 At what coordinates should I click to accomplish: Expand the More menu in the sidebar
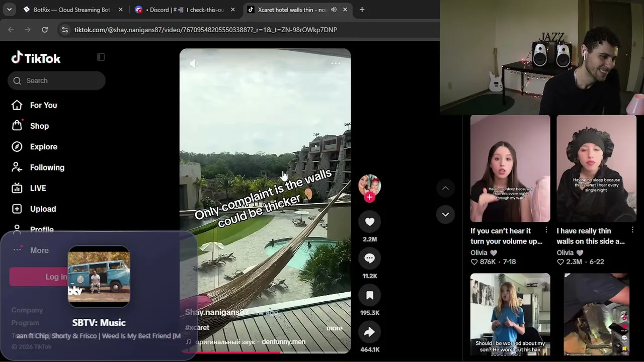click(30, 250)
